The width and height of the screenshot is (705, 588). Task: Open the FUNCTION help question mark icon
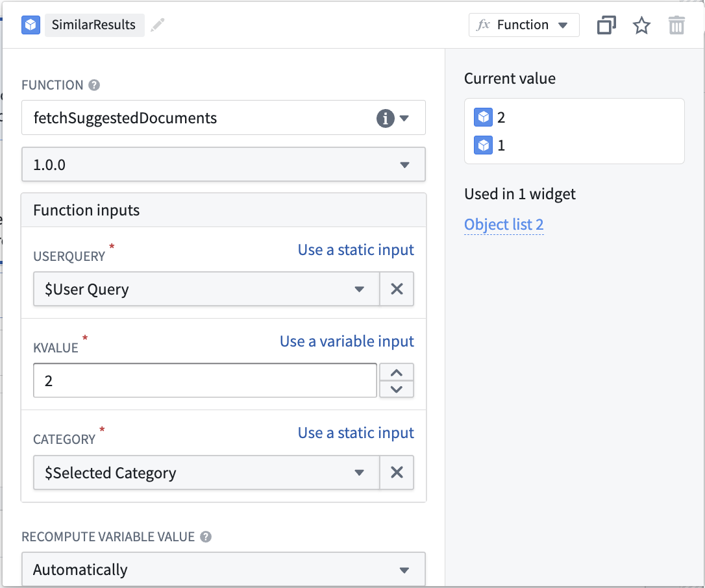(x=94, y=85)
